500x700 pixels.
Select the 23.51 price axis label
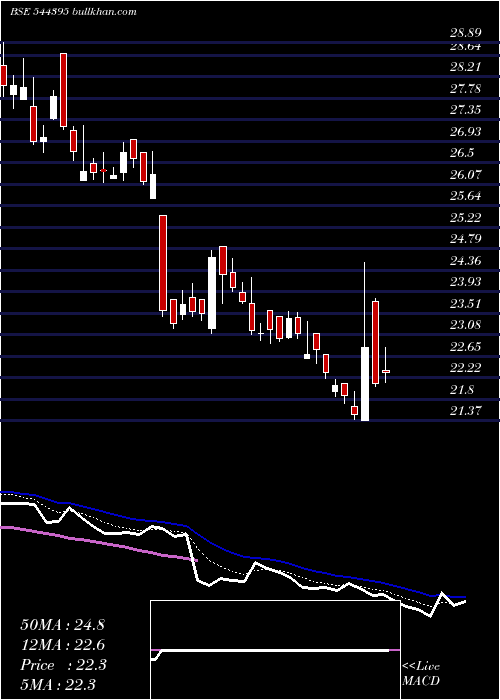click(x=465, y=304)
